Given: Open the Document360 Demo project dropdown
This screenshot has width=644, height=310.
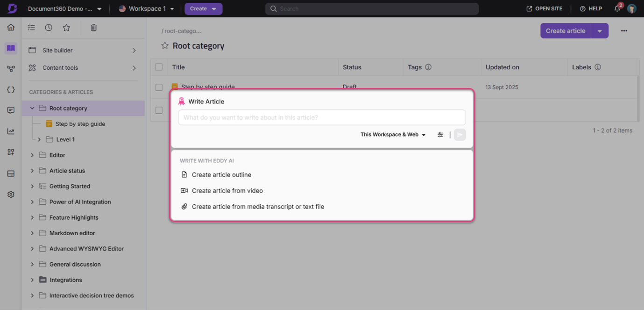Looking at the screenshot, I should (65, 9).
